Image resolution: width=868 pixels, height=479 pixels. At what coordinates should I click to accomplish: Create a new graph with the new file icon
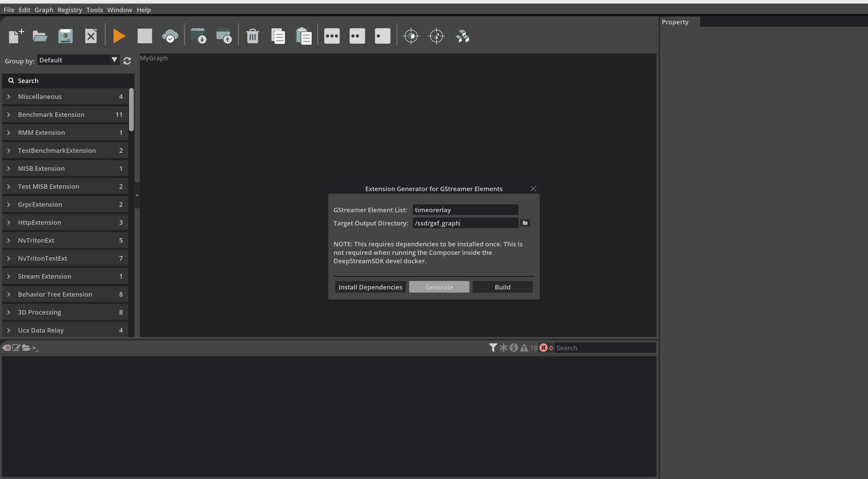coord(16,36)
